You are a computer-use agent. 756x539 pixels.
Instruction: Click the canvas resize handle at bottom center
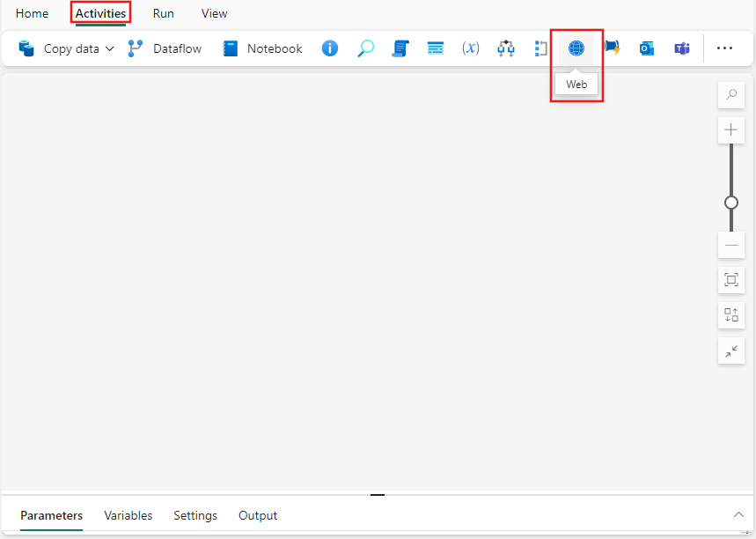coord(378,495)
